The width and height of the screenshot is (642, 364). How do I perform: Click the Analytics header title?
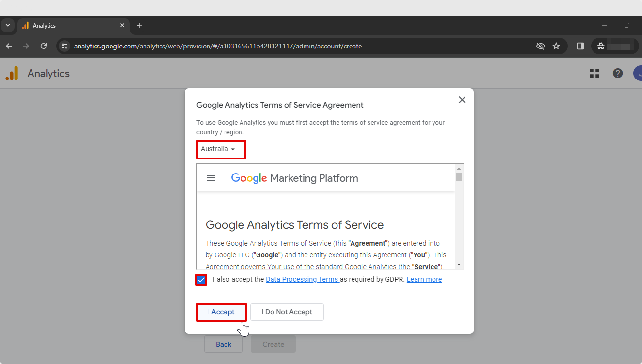pos(48,74)
